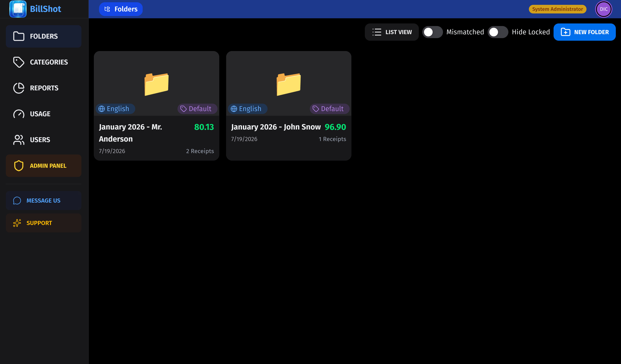
Task: Open the ADMIN PANEL
Action: point(44,166)
